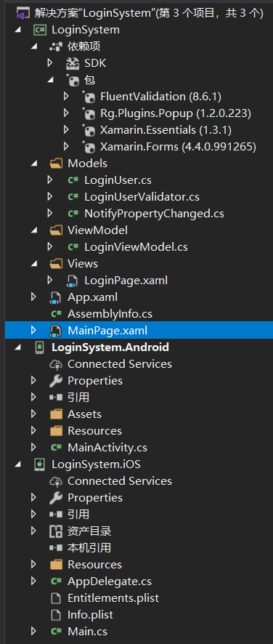Click the App.xaml file icon
Image resolution: width=273 pixels, height=644 pixels.
(x=55, y=297)
